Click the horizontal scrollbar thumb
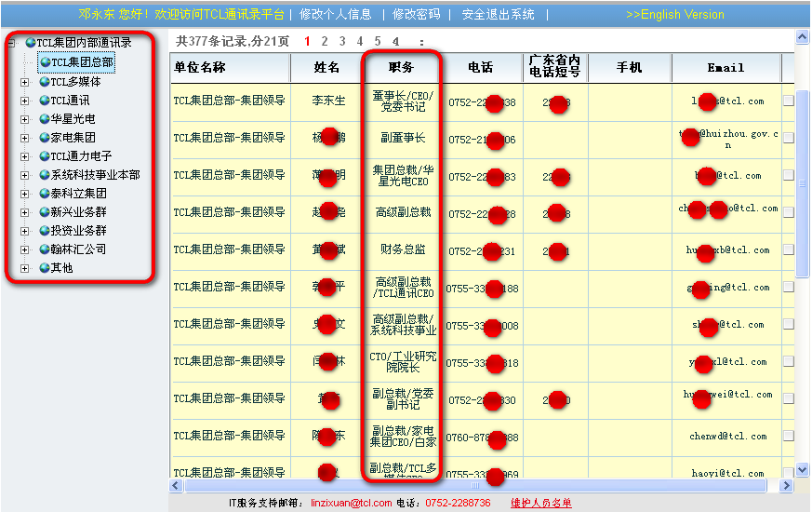This screenshot has width=812, height=512. click(x=475, y=486)
